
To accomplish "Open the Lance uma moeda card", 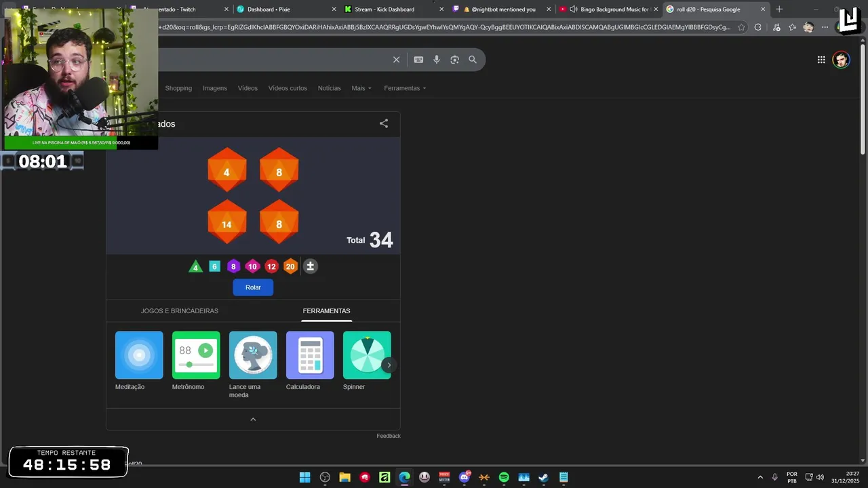I will click(253, 365).
